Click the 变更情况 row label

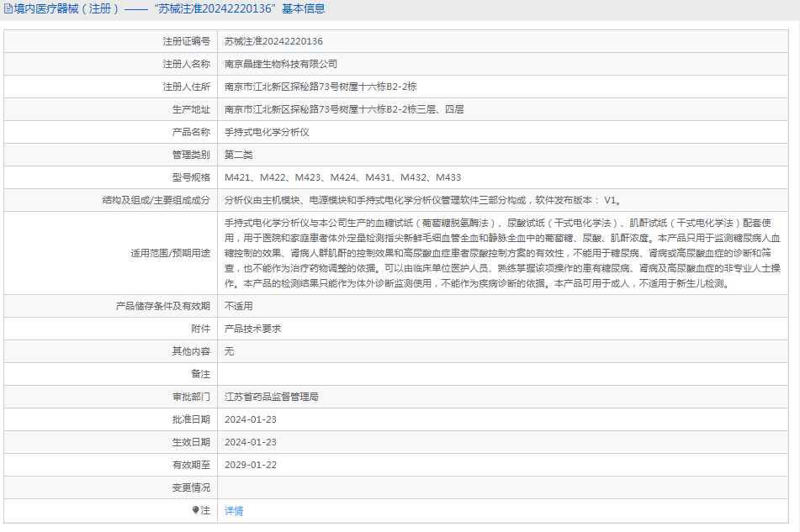point(191,487)
